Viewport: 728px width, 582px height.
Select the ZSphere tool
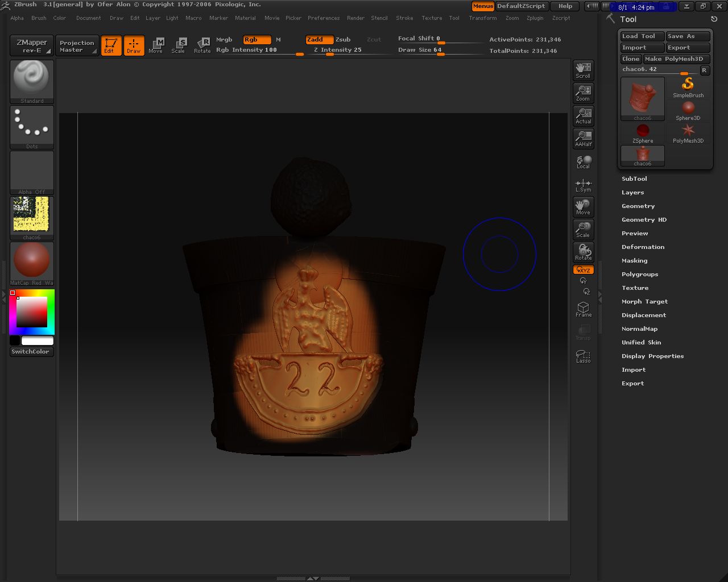[642, 131]
